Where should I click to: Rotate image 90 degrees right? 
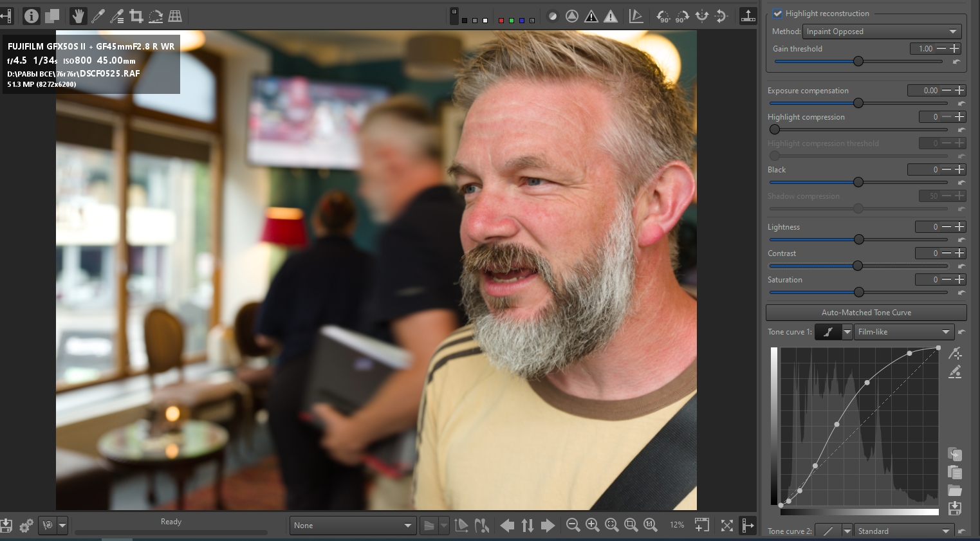pyautogui.click(x=682, y=16)
